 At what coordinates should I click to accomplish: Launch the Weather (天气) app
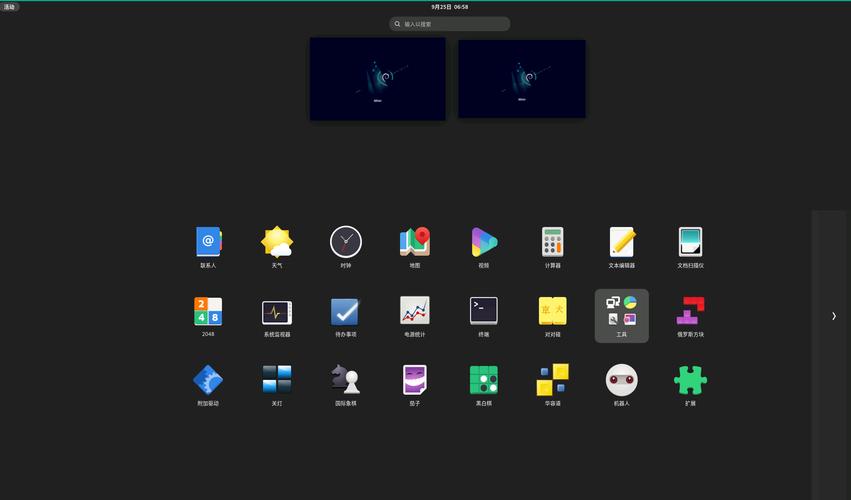[x=277, y=246]
